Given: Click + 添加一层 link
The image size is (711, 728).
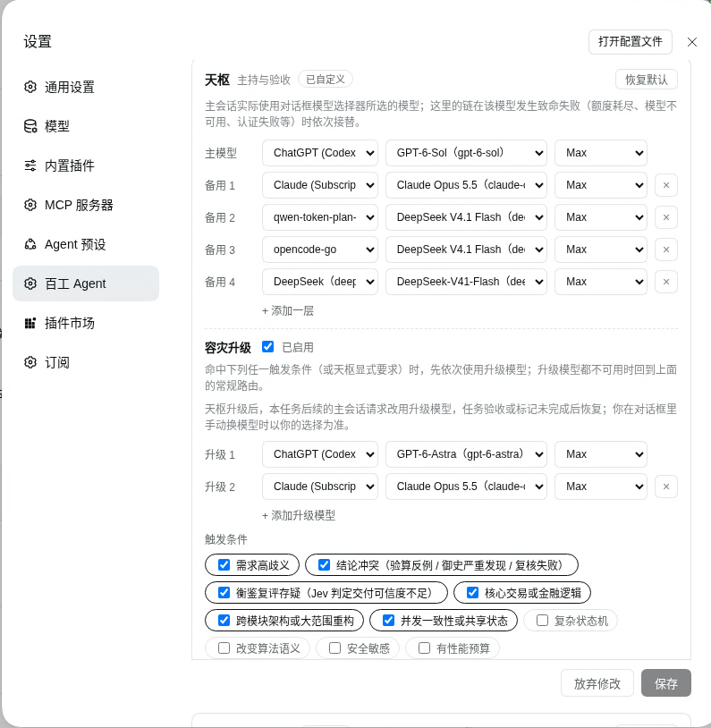Looking at the screenshot, I should 288,310.
